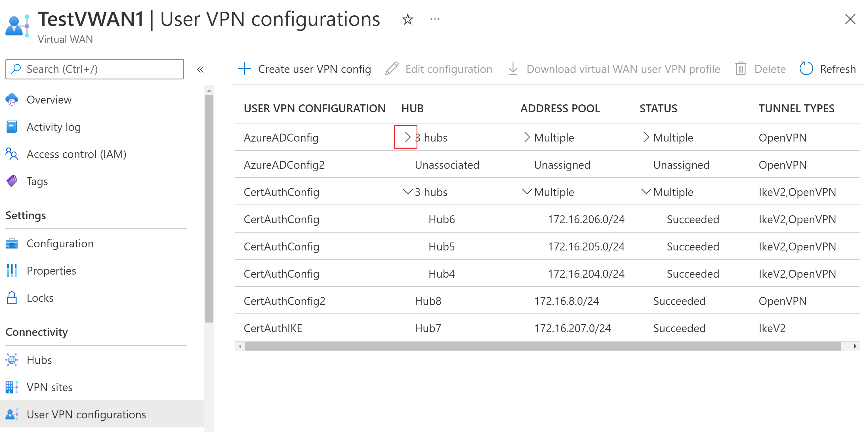Click the Edit configuration pencil icon
Screen dimensions: 868x432
point(392,69)
